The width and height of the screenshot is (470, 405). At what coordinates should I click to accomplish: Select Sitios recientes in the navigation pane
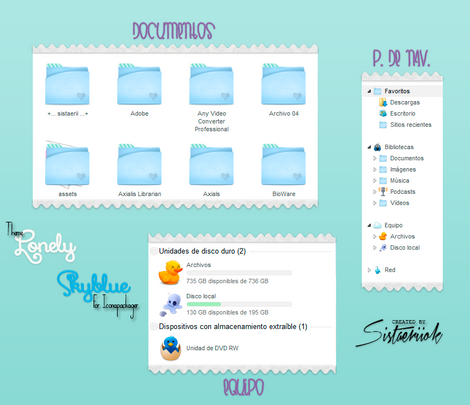click(x=411, y=125)
